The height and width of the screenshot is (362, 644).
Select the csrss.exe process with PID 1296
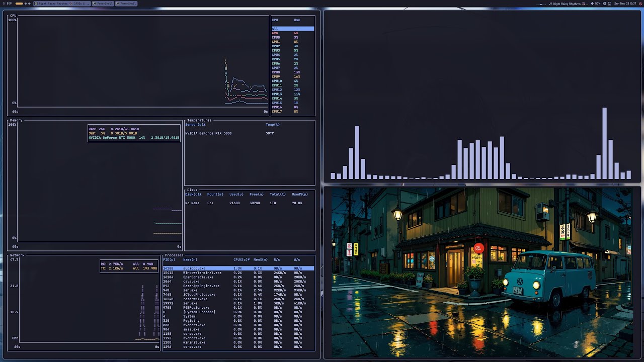238,347
